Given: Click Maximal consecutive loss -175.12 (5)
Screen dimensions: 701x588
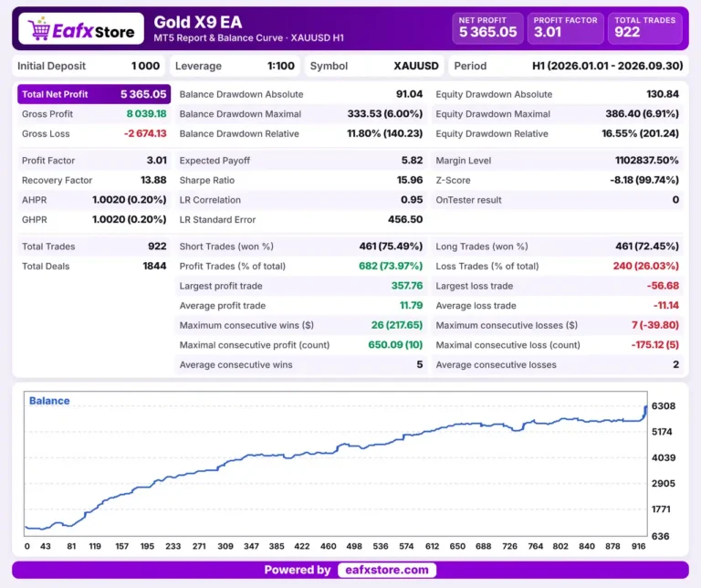Looking at the screenshot, I should pyautogui.click(x=654, y=345).
